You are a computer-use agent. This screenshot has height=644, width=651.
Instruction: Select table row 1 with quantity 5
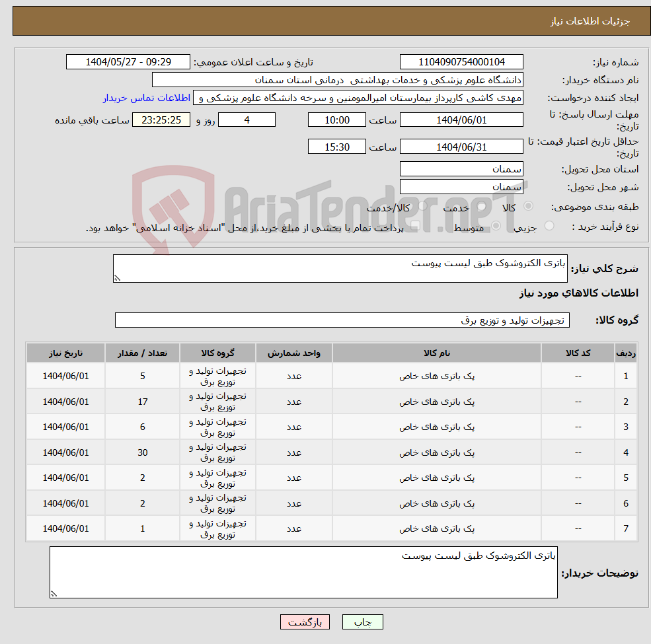330,375
